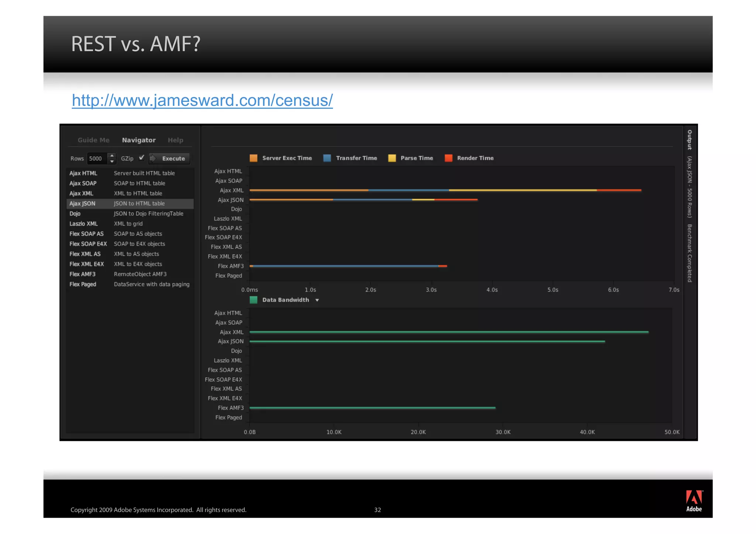
Task: Click the Ajax XML bandwidth bar
Action: pos(449,332)
